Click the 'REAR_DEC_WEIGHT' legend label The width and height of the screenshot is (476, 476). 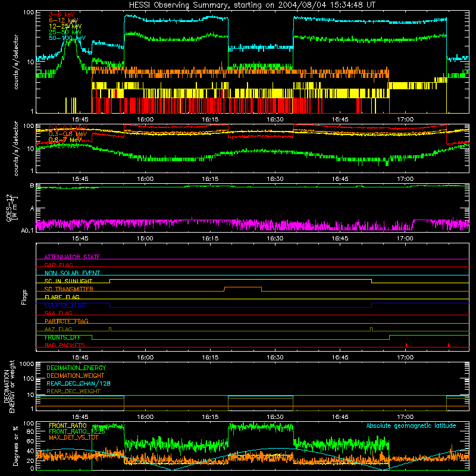(73, 392)
